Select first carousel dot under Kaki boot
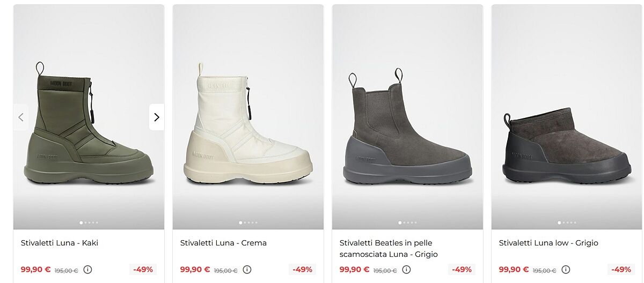 tap(81, 222)
